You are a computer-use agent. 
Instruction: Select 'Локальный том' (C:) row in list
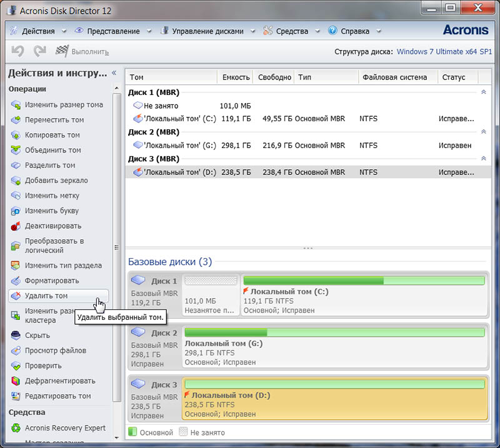308,119
